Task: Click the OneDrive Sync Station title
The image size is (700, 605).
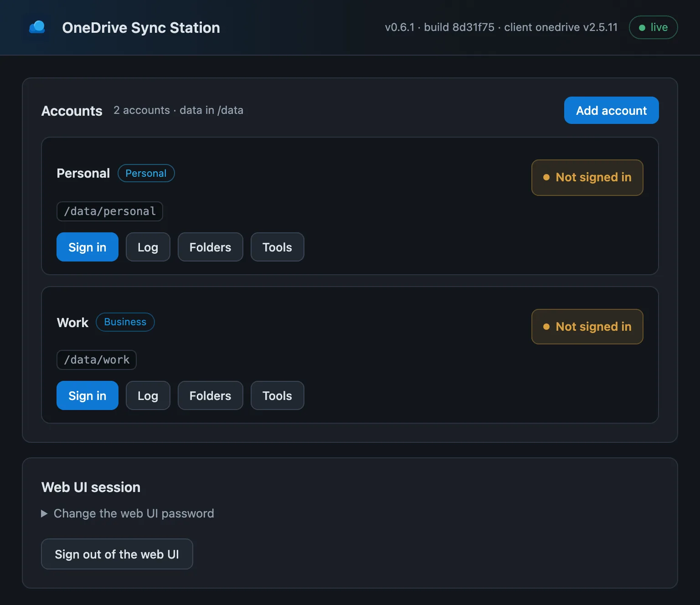Action: [x=141, y=28]
